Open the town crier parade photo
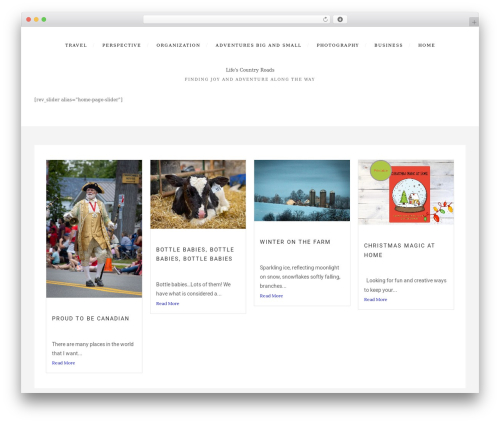The width and height of the screenshot is (500, 423). (x=94, y=229)
